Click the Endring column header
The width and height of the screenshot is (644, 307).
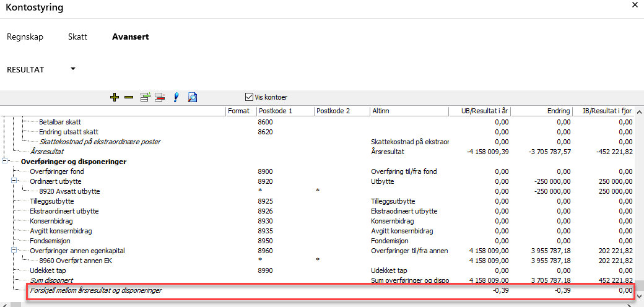click(x=542, y=111)
